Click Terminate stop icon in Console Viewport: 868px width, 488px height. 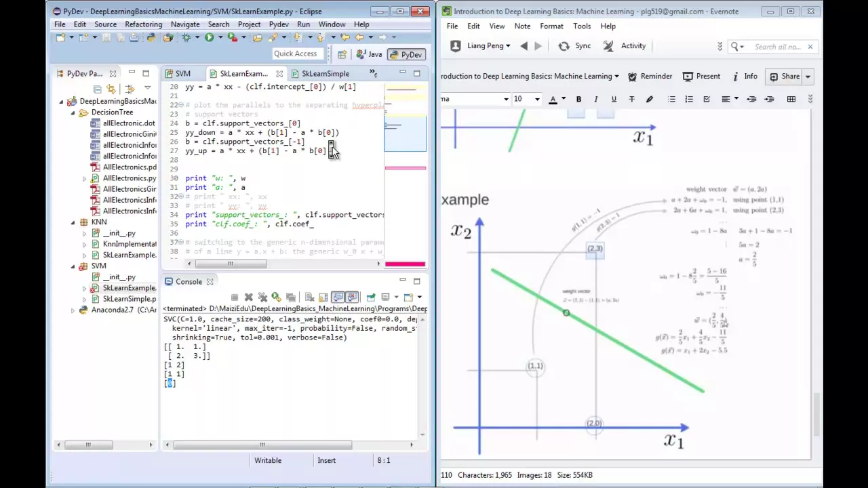pos(235,297)
